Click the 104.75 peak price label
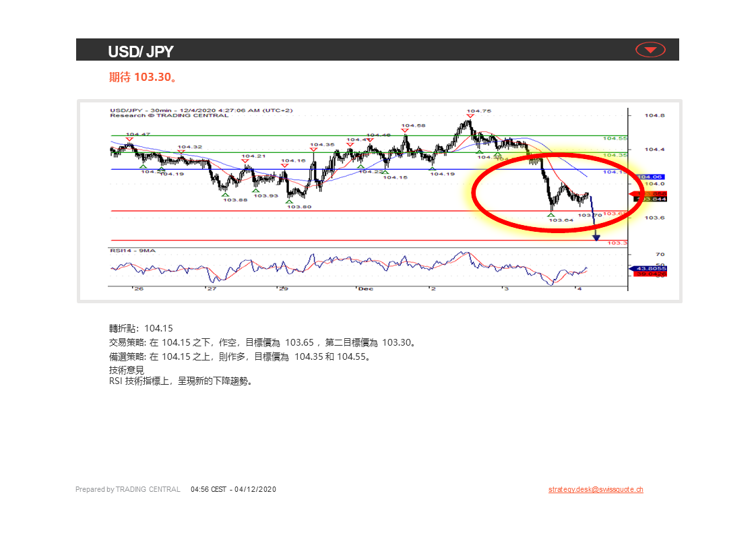The image size is (756, 535). 479,111
